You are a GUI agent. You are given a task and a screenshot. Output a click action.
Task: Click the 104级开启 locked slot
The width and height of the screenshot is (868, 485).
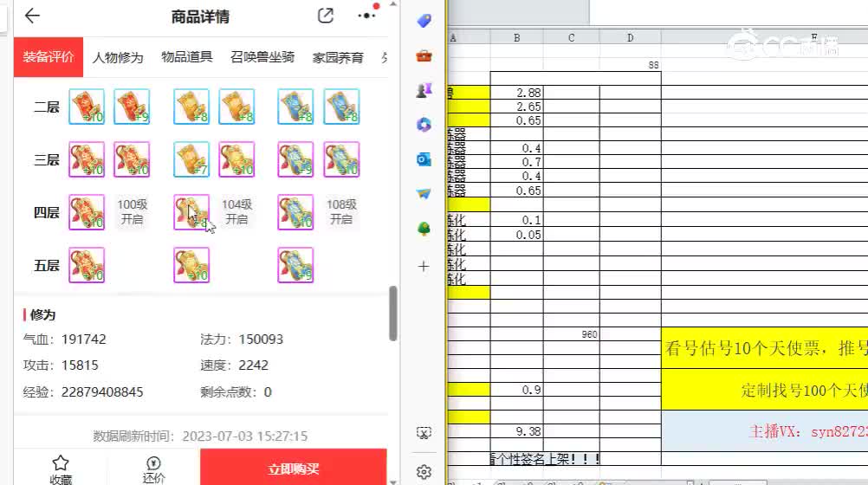pyautogui.click(x=237, y=212)
